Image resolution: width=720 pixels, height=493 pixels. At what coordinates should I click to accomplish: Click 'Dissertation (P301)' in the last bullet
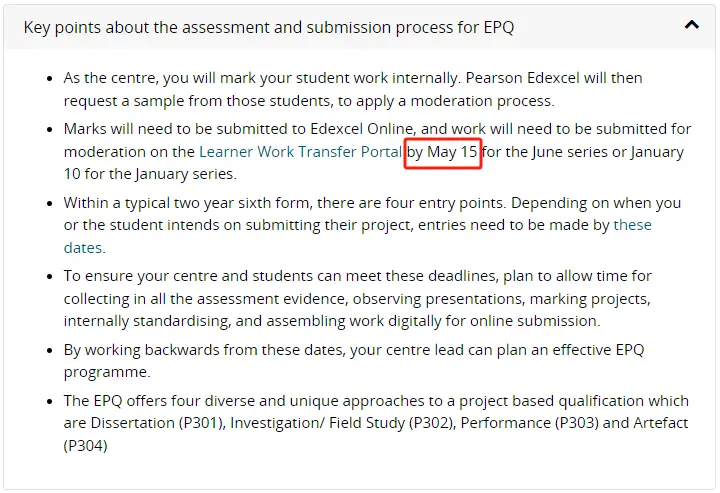pyautogui.click(x=158, y=423)
